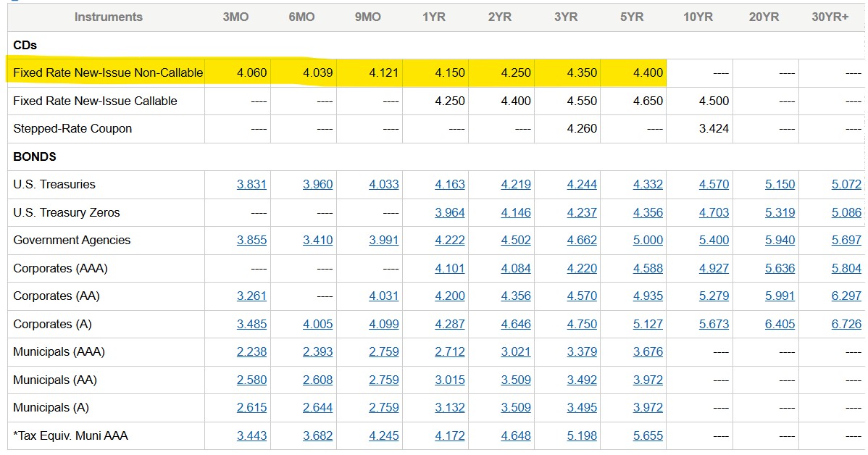Open Government Agencies 3MO yield 3.855
Screen dimensions: 868x455
click(251, 241)
